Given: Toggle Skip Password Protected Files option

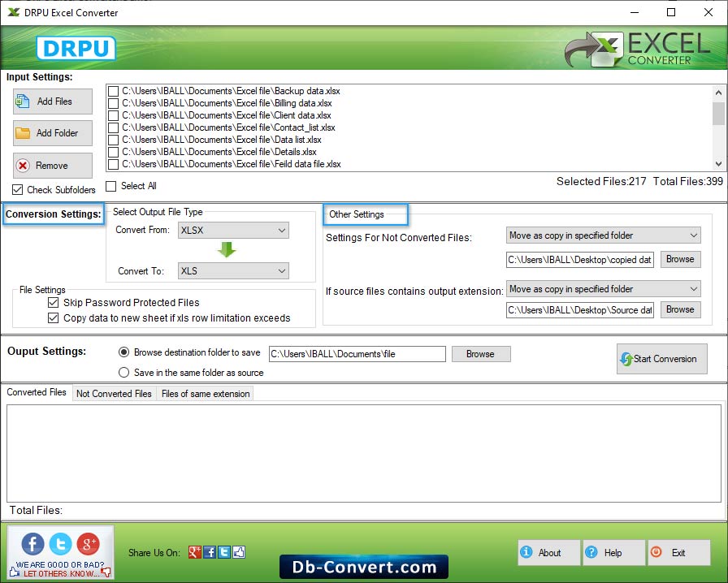Looking at the screenshot, I should (54, 303).
